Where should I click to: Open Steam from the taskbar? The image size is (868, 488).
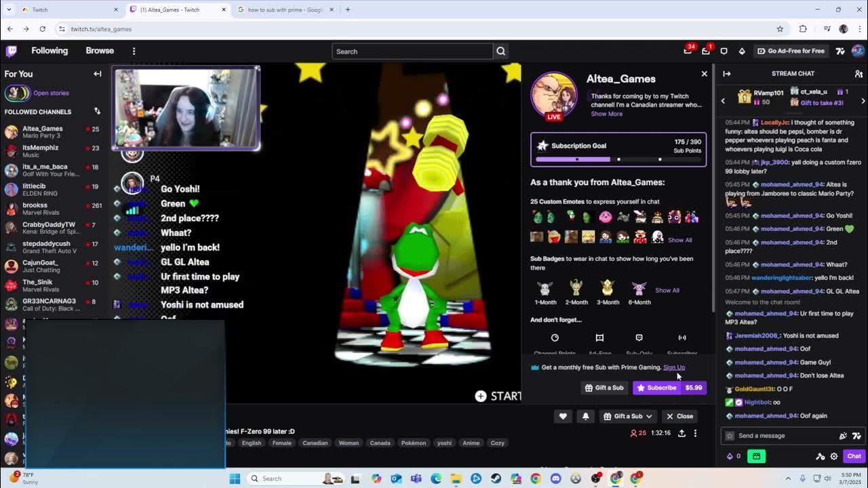pyautogui.click(x=496, y=479)
